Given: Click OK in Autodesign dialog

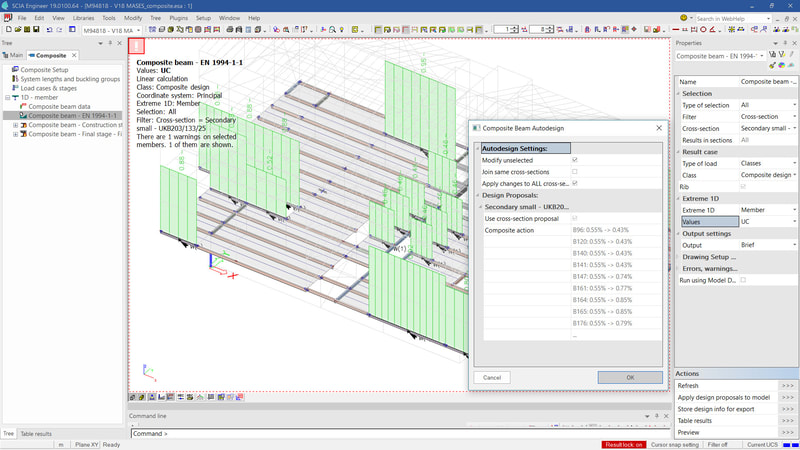Looking at the screenshot, I should tap(630, 378).
